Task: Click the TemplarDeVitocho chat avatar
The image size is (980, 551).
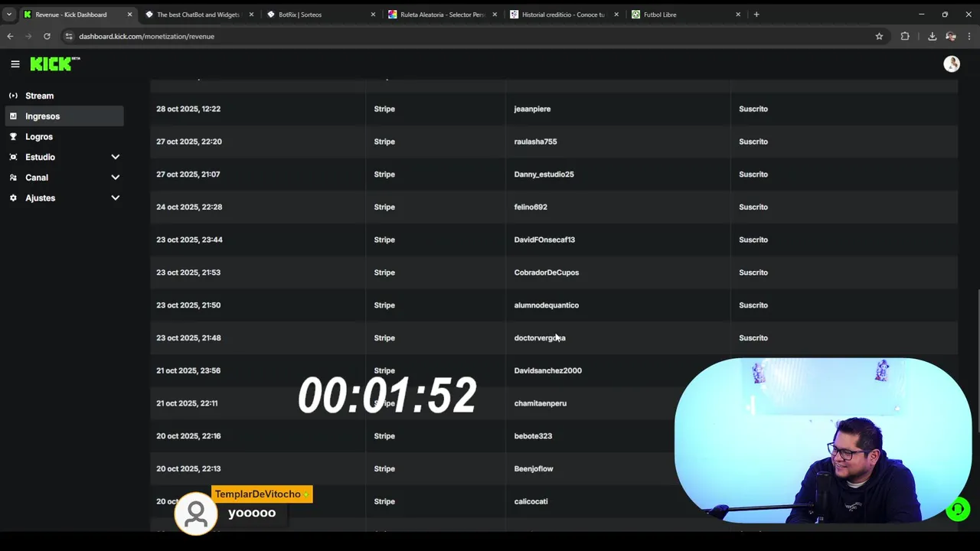Action: click(x=196, y=514)
